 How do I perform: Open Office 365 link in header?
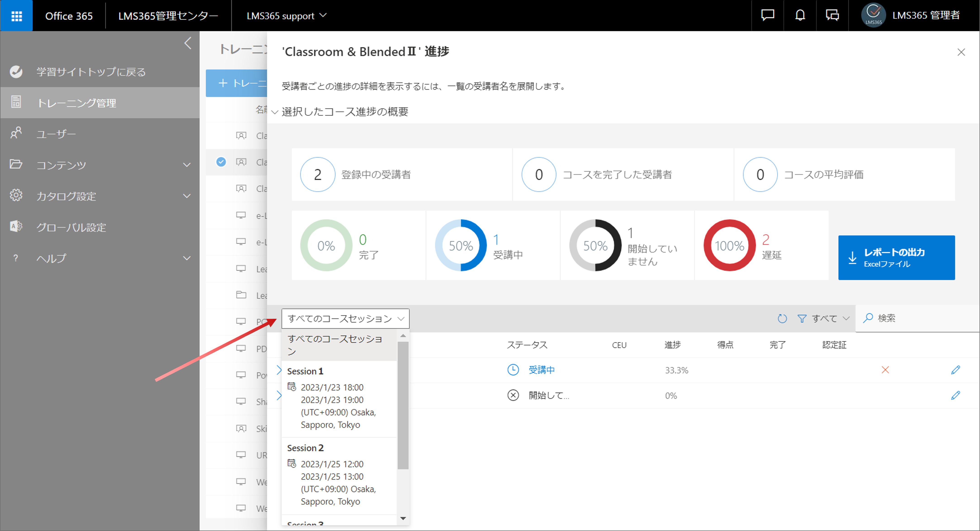click(69, 16)
